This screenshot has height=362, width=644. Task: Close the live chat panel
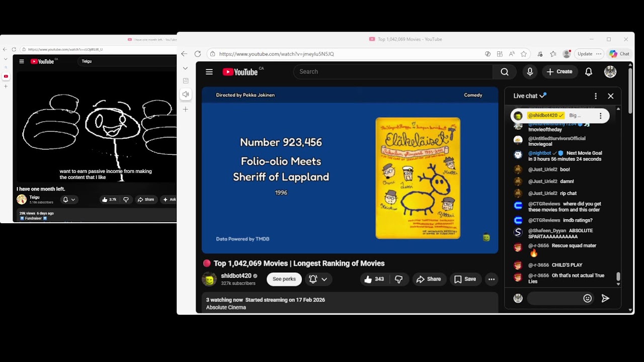click(x=610, y=96)
